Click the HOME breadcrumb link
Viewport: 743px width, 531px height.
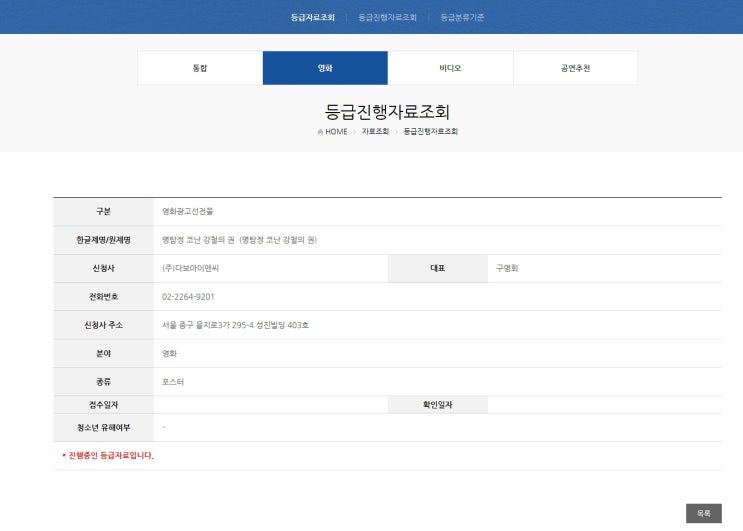point(336,132)
